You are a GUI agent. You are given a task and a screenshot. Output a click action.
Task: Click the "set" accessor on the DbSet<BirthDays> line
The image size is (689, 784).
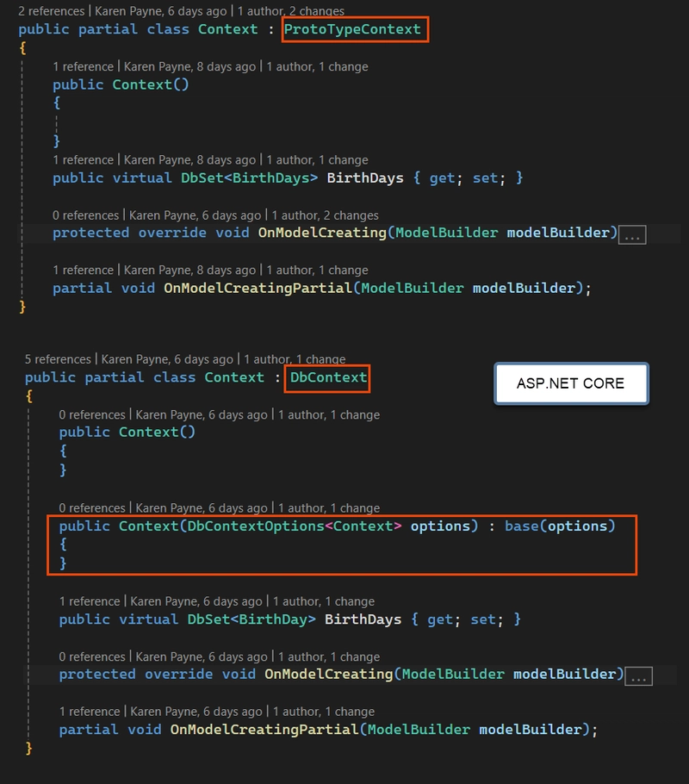click(485, 178)
